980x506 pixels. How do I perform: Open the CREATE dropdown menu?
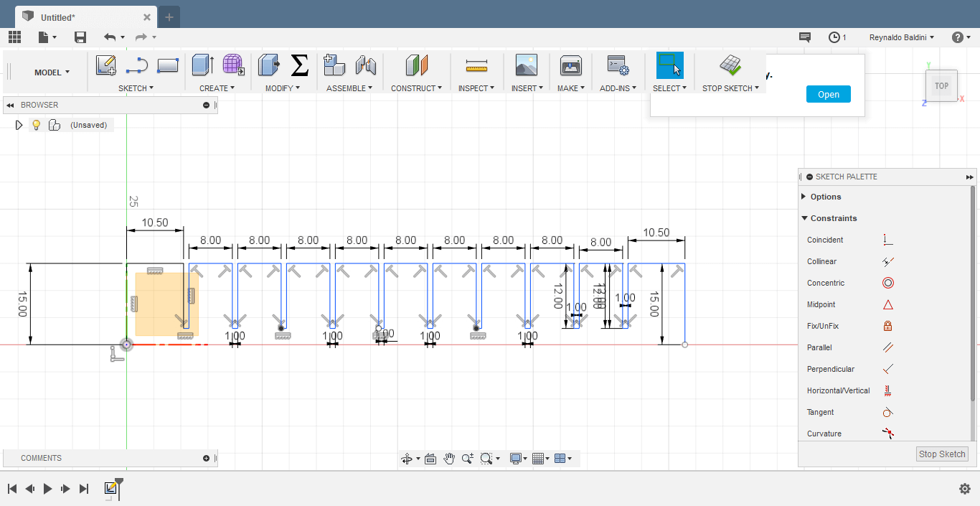pos(217,88)
